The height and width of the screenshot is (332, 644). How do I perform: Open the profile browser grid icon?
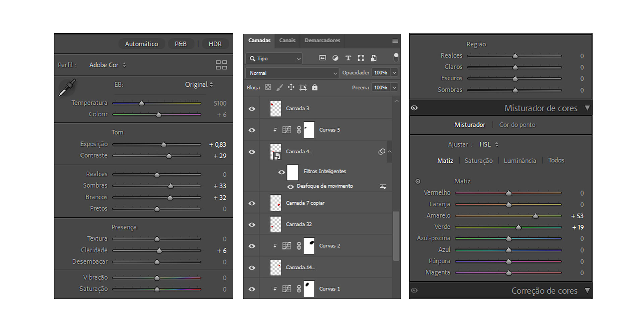coord(221,65)
